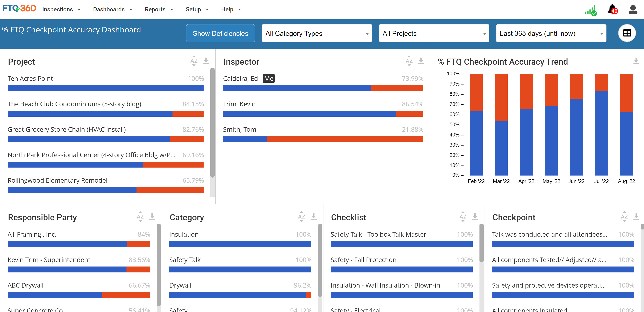Viewport: 644px width, 312px height.
Task: Click the Responsible Party panel scrollbar
Action: tap(159, 265)
